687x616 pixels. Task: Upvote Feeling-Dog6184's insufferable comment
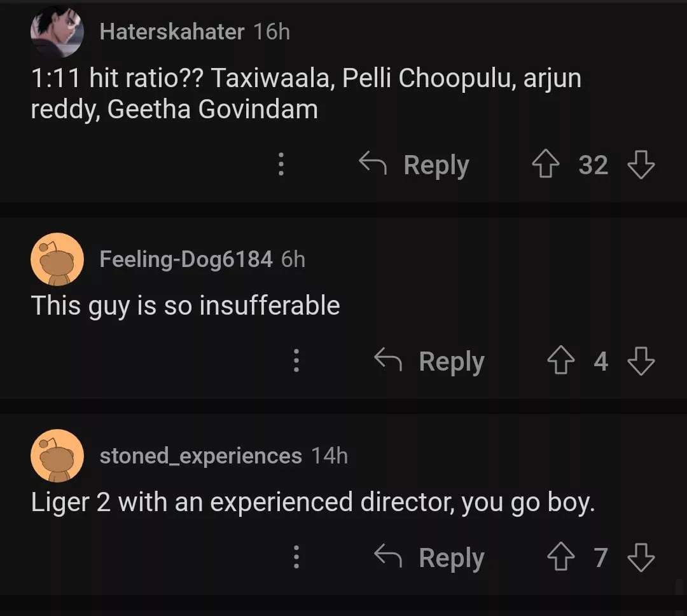point(559,362)
